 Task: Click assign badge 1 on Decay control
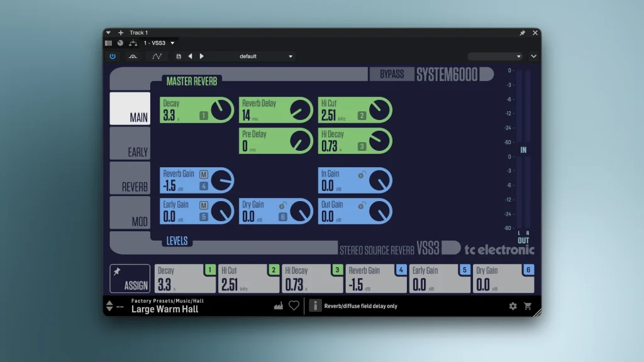click(x=203, y=116)
